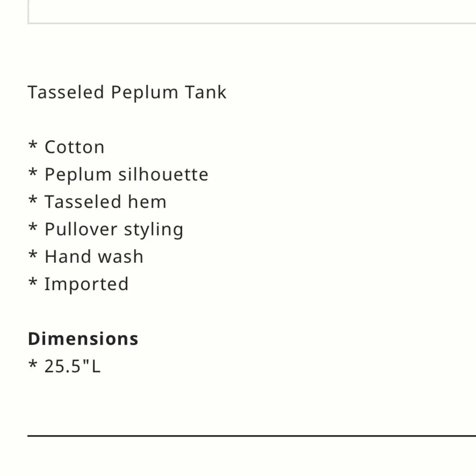Viewport: 476px width, 476px height.
Task: Click the asterisk bullet before "Cotton"
Action: pyautogui.click(x=33, y=146)
